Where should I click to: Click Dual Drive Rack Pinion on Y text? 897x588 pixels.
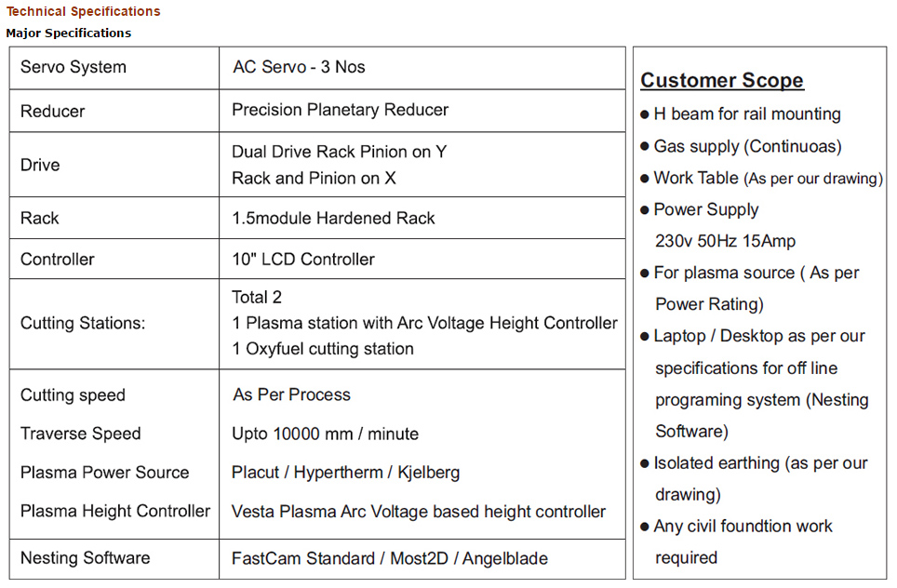pyautogui.click(x=339, y=152)
